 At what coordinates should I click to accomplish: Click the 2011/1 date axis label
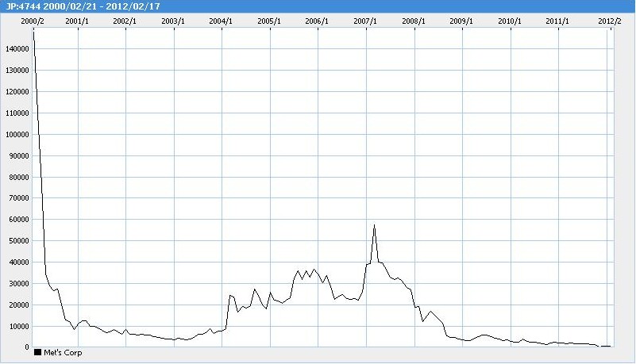(557, 21)
